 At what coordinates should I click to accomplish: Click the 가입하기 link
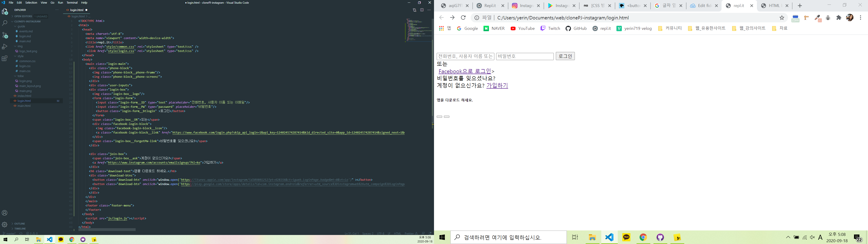[x=497, y=86]
